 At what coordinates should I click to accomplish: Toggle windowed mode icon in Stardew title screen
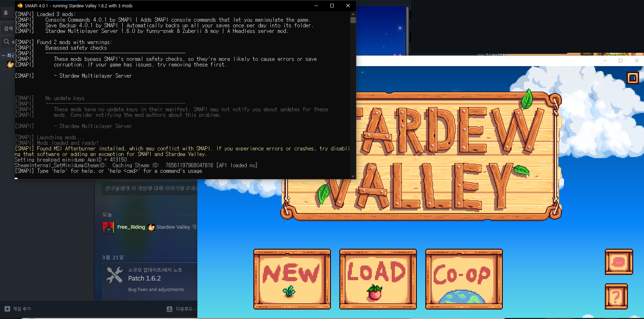[x=632, y=78]
